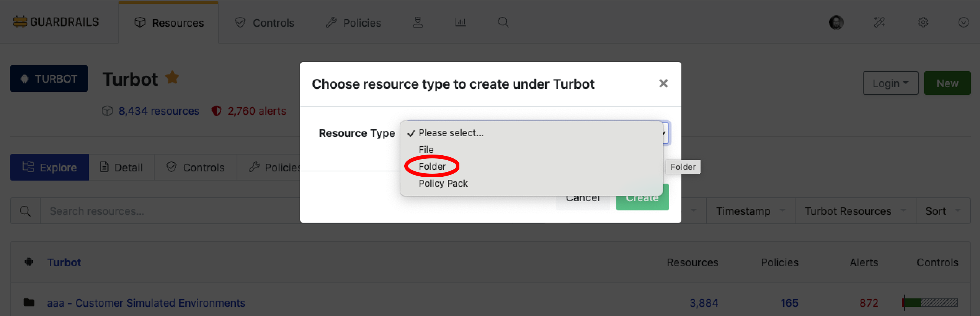This screenshot has width=980, height=316.
Task: Click the TURBOT badge button
Action: [49, 78]
